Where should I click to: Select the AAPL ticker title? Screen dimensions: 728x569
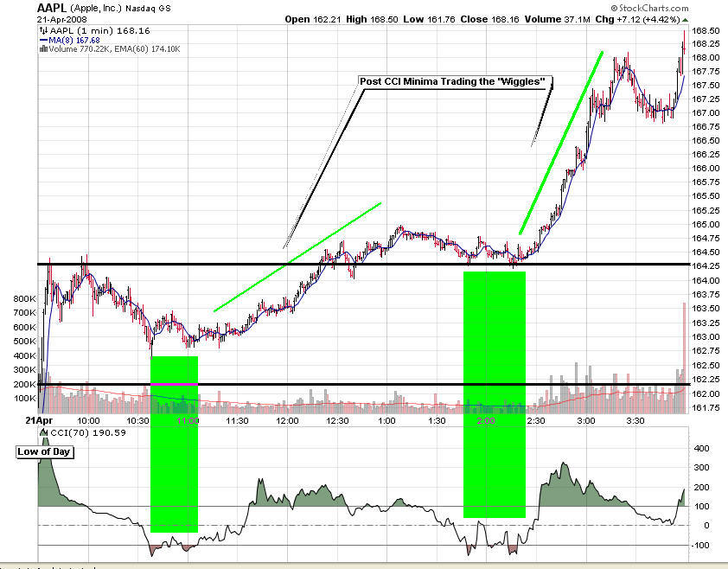(x=52, y=8)
